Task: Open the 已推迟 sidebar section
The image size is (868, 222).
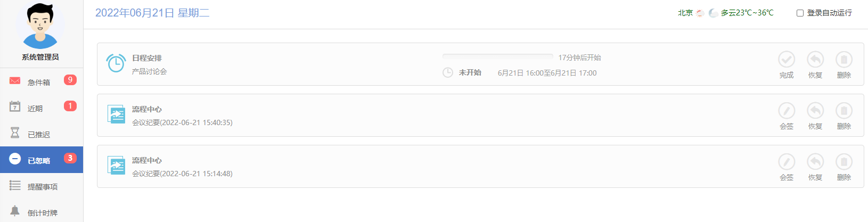Action: 42,134
